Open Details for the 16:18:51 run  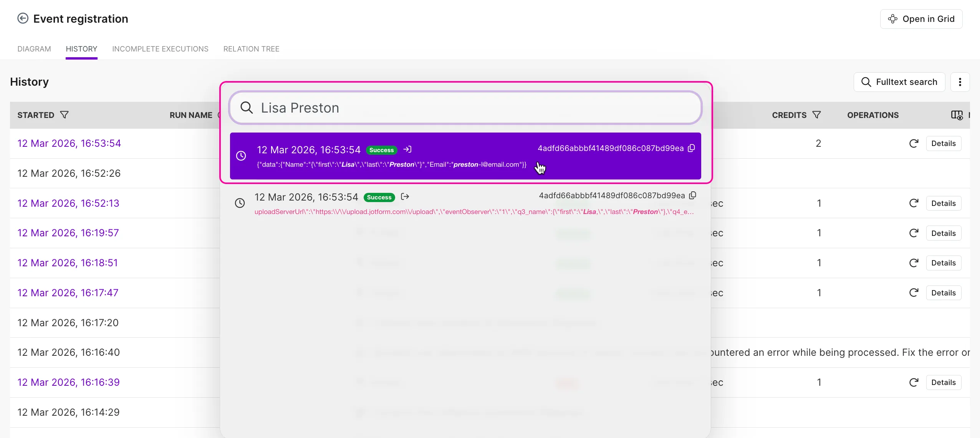944,263
